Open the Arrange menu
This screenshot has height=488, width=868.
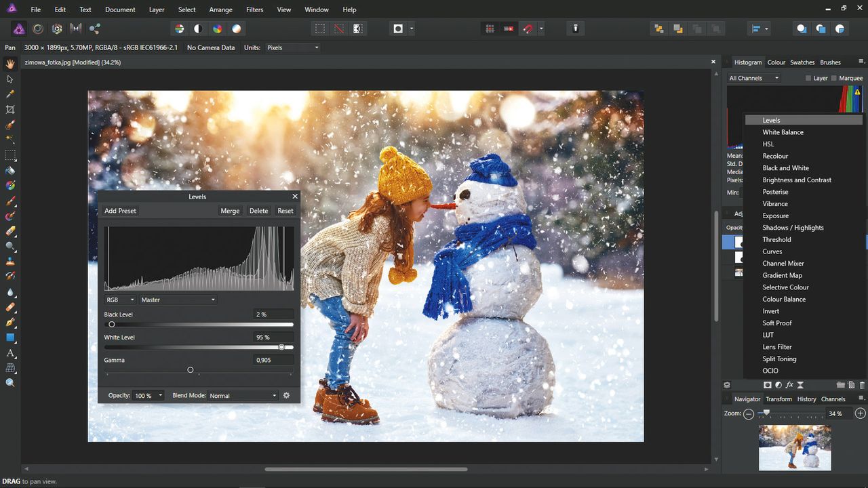point(220,9)
